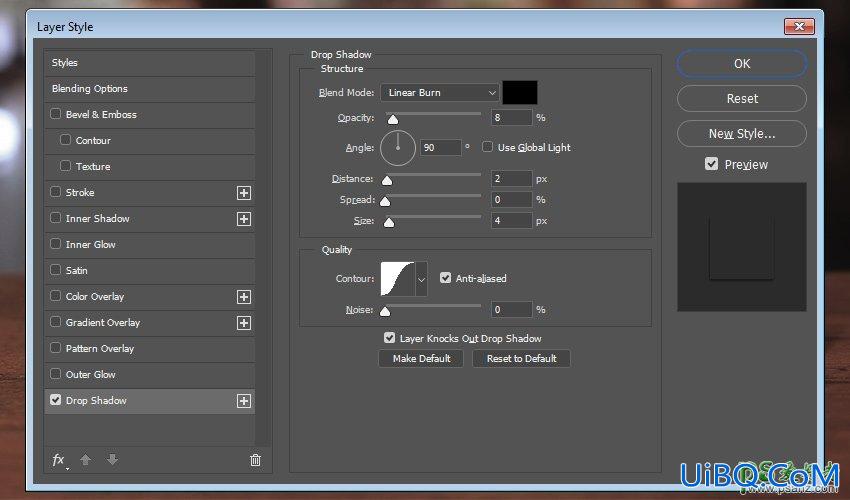Enable Inner Glow checkbox
The height and width of the screenshot is (500, 850).
pos(55,244)
